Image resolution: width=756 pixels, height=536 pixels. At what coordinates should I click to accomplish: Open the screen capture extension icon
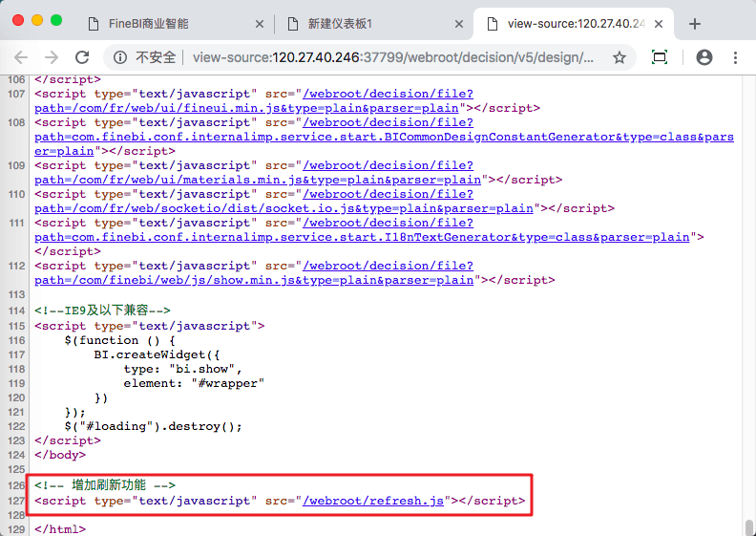point(659,57)
